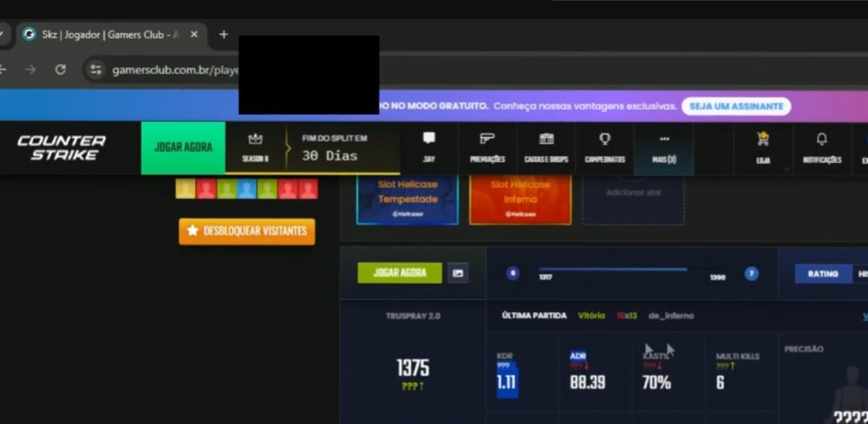Click the Seja um Assinante button
Image resolution: width=868 pixels, height=424 pixels.
point(735,107)
